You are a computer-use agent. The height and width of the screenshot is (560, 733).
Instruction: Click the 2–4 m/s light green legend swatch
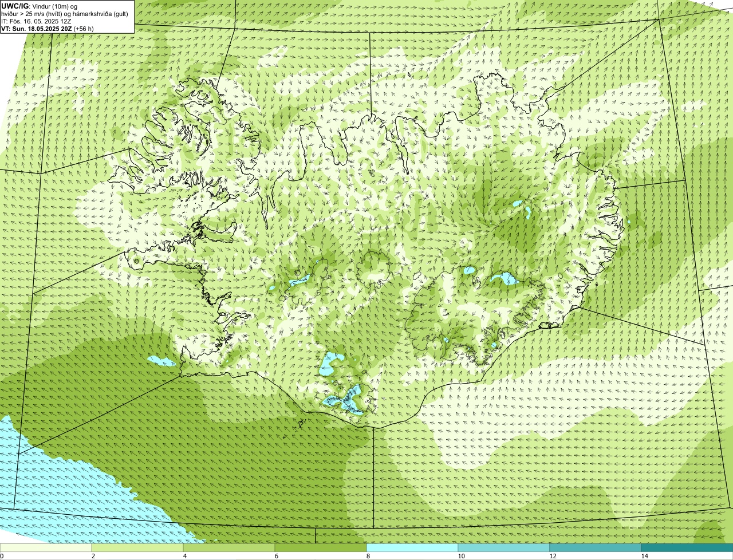point(137,547)
